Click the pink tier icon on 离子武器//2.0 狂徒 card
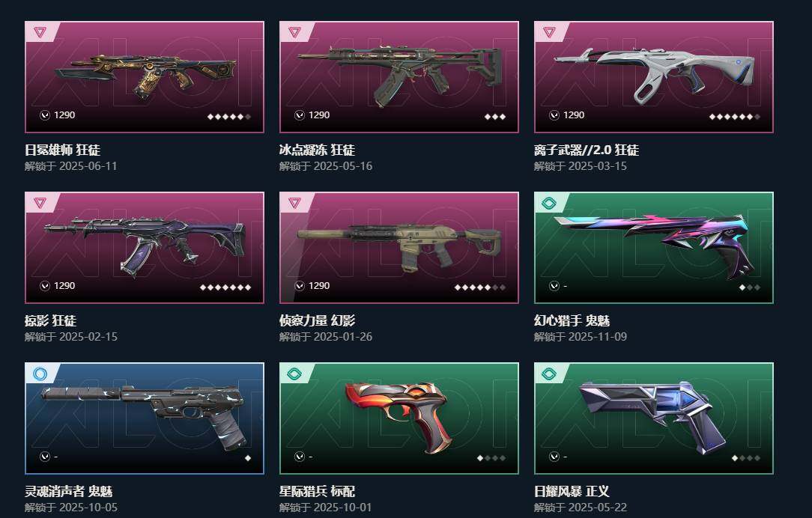This screenshot has height=518, width=812. [x=549, y=32]
